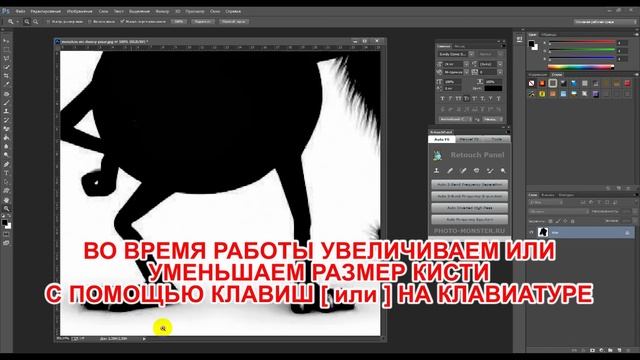Click the document zoom field in status bar
This screenshot has width=640, height=360.
pyautogui.click(x=64, y=339)
